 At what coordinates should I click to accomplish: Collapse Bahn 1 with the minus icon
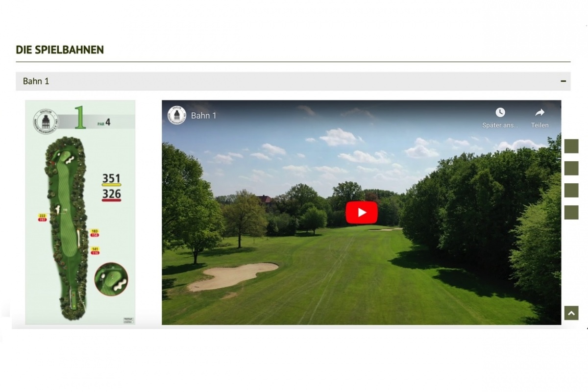tap(563, 81)
